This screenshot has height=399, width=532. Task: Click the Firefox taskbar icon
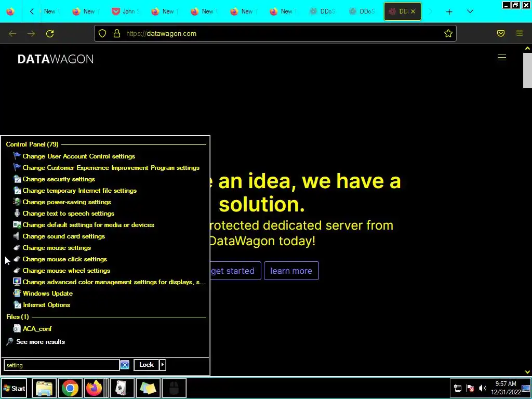[94, 389]
